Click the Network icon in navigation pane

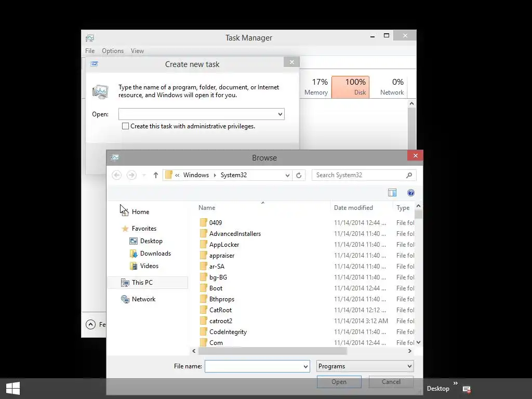pos(125,299)
